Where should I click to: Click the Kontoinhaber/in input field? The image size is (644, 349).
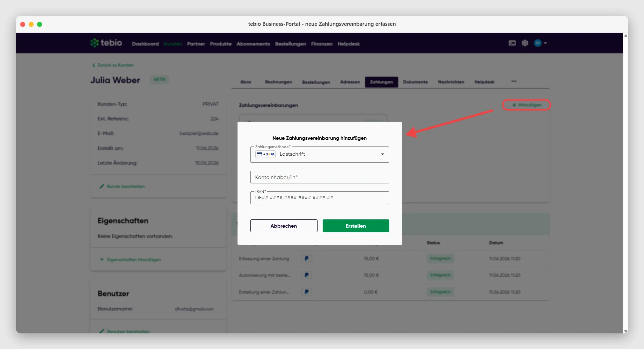[x=319, y=177]
